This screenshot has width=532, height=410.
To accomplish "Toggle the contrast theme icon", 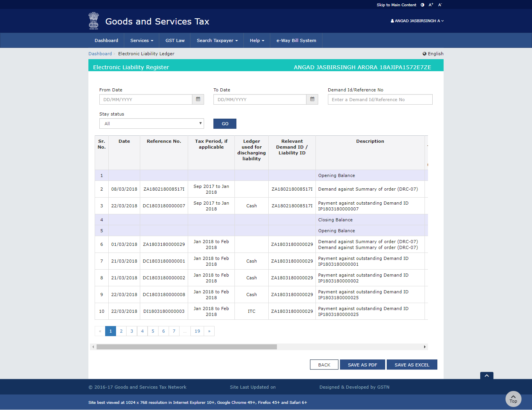I will (x=422, y=5).
